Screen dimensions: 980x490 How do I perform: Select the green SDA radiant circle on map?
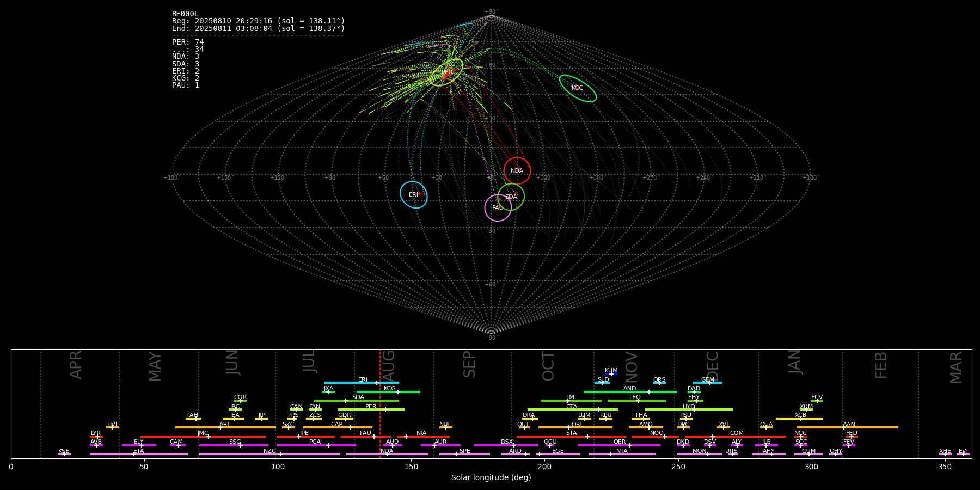[511, 197]
